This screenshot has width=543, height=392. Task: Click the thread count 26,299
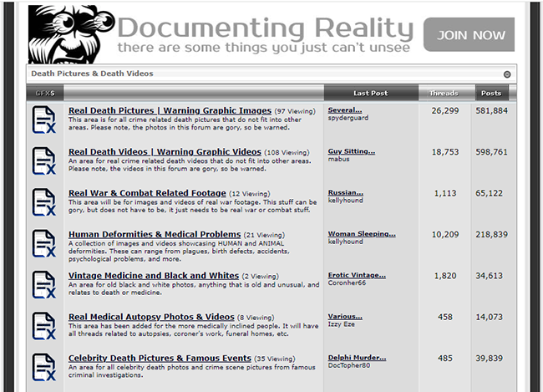[445, 110]
